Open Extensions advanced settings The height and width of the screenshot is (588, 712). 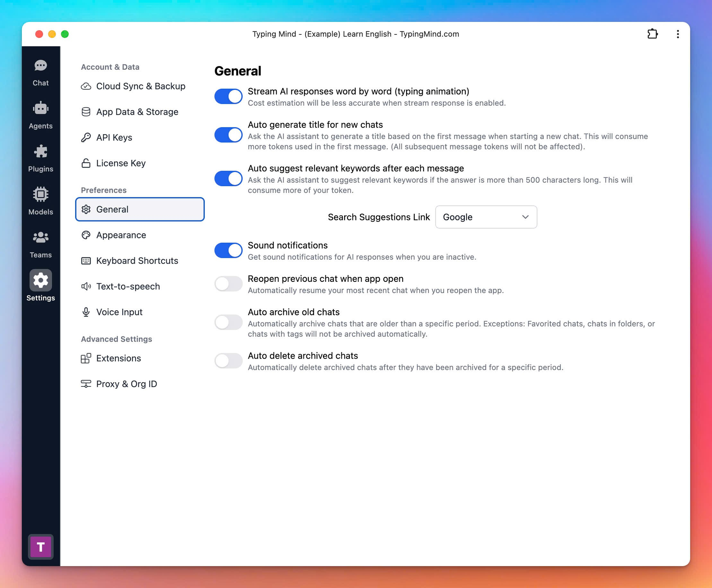coord(140,358)
